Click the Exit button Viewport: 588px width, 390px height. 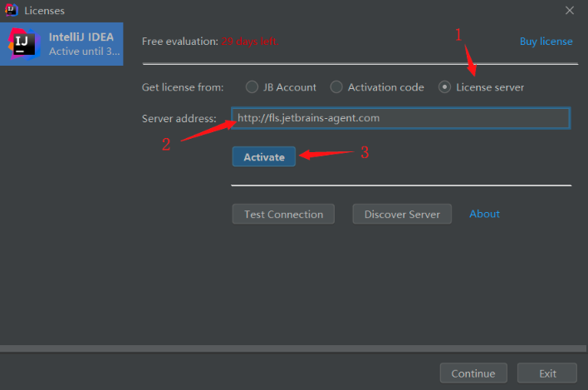click(546, 373)
